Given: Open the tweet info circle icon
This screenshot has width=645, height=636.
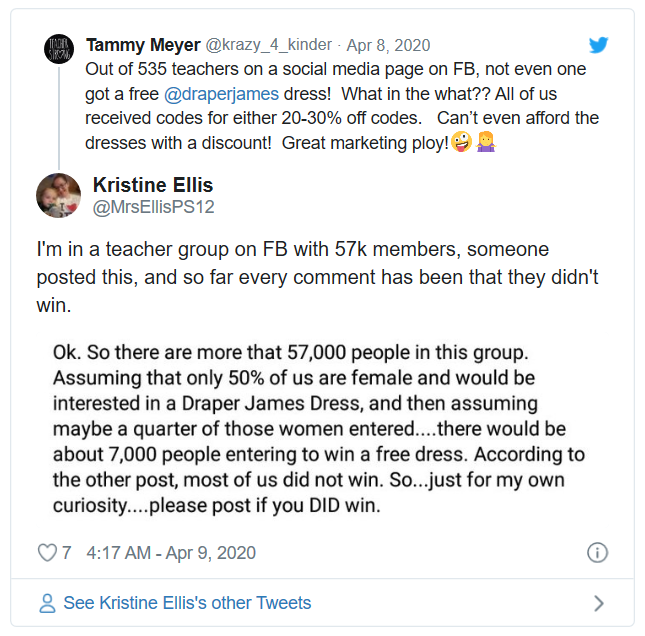Looking at the screenshot, I should click(x=597, y=552).
